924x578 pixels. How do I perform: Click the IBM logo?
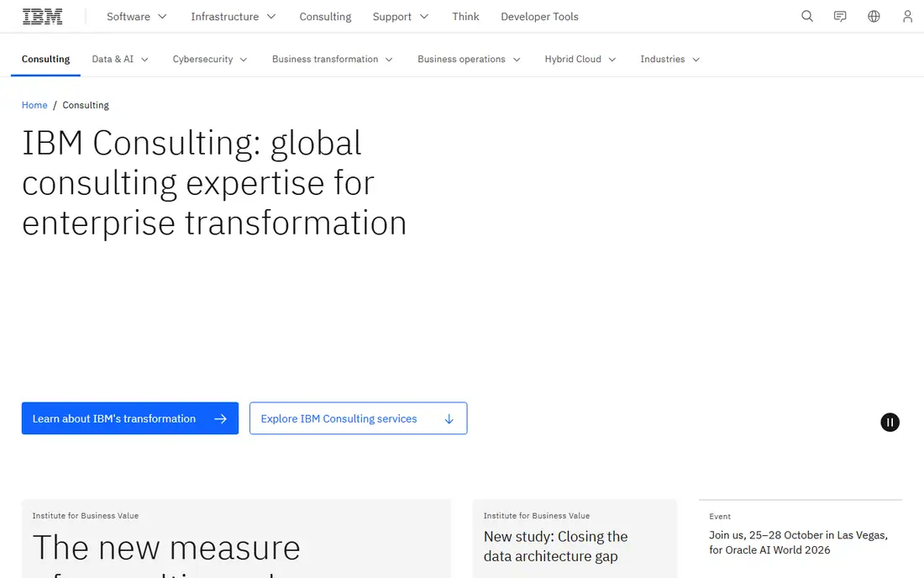(x=43, y=17)
